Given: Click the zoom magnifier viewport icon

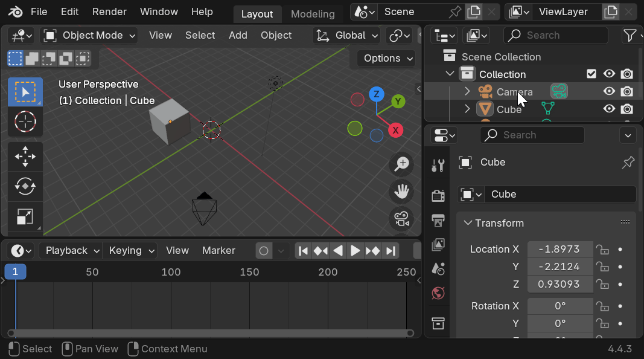Looking at the screenshot, I should 401,164.
